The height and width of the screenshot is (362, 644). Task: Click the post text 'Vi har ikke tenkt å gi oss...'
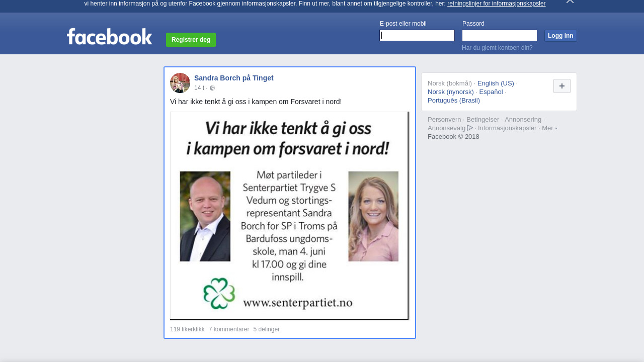point(256,102)
